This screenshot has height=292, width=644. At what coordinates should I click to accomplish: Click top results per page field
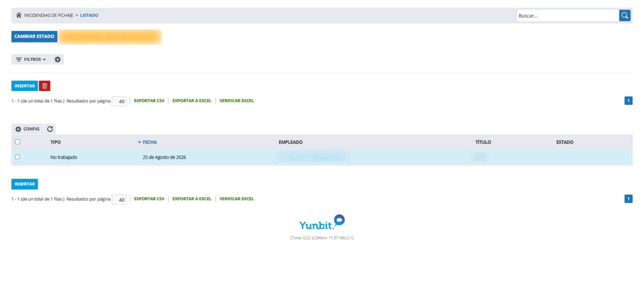point(119,101)
